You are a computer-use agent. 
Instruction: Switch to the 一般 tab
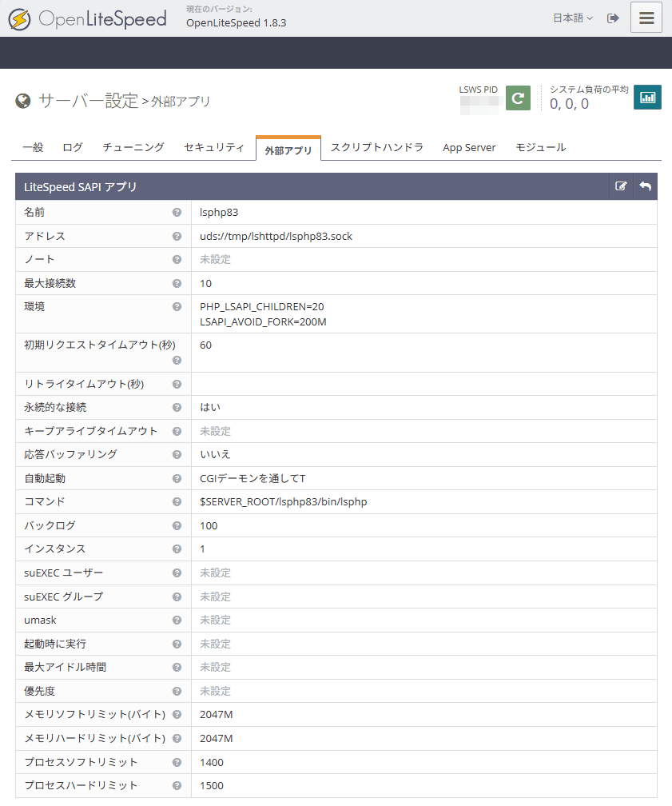click(x=33, y=147)
